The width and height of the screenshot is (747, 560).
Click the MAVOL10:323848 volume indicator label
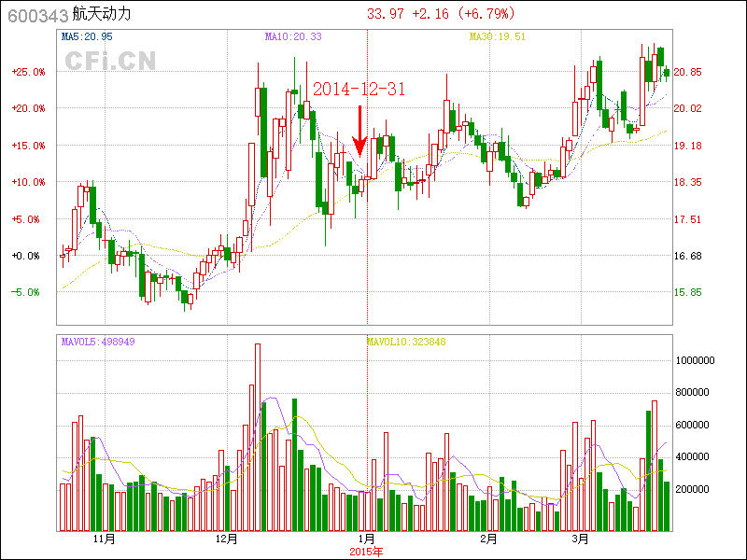pyautogui.click(x=406, y=342)
